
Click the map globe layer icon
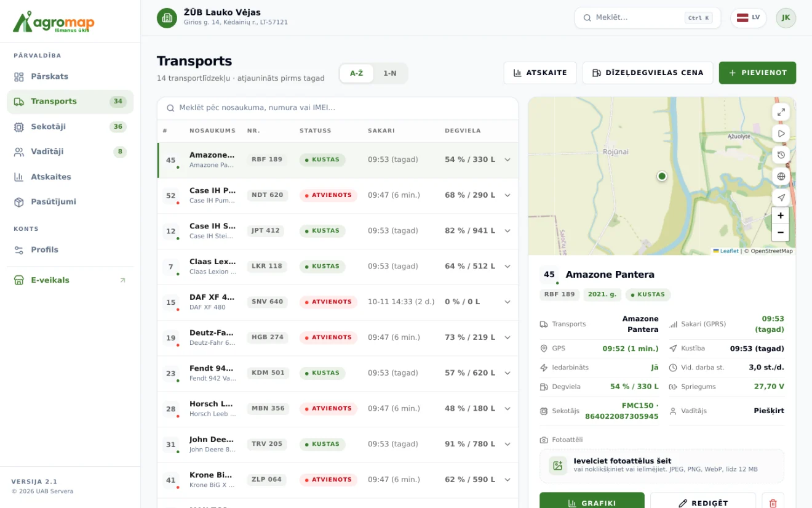(781, 176)
